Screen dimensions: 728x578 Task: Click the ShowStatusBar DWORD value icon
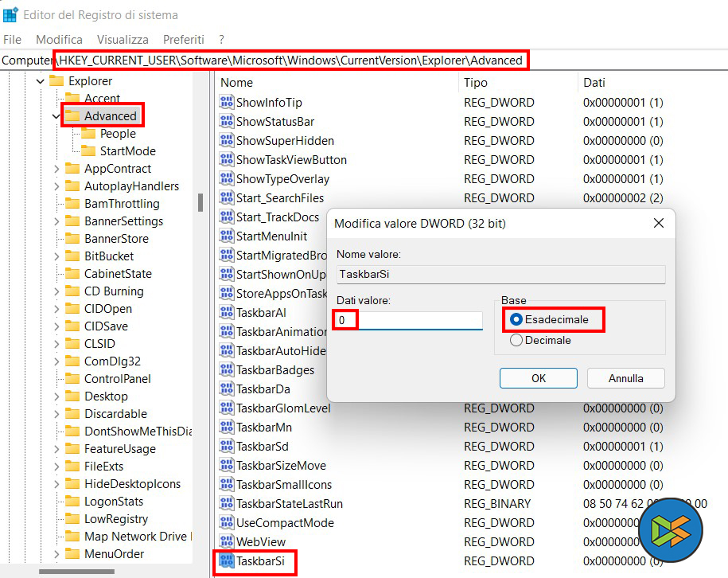pyautogui.click(x=227, y=121)
